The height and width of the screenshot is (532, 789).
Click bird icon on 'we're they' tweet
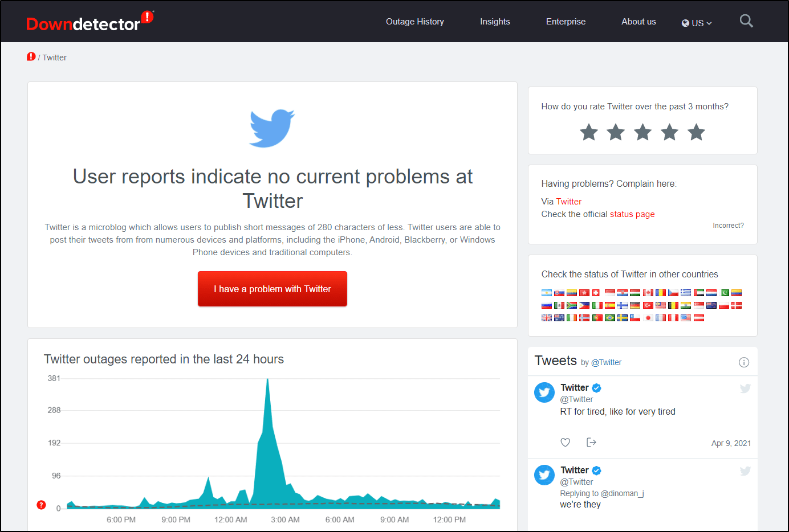pos(745,471)
